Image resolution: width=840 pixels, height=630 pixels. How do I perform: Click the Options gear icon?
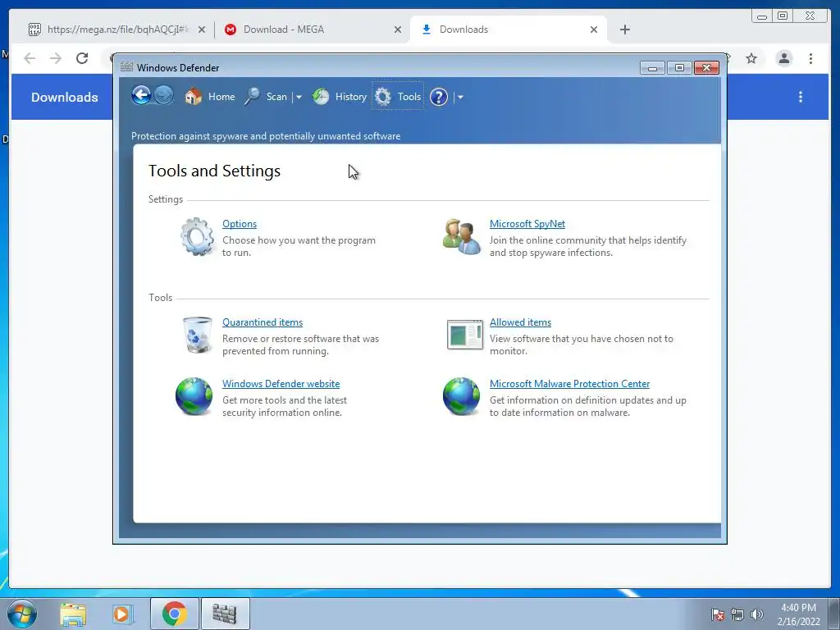click(x=197, y=236)
